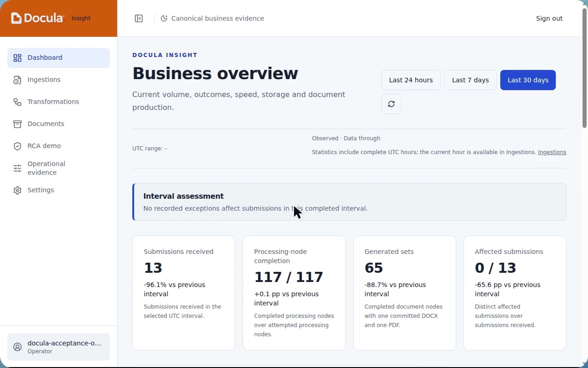The height and width of the screenshot is (368, 588).
Task: Click the Dashboard grid icon
Action: tap(17, 58)
